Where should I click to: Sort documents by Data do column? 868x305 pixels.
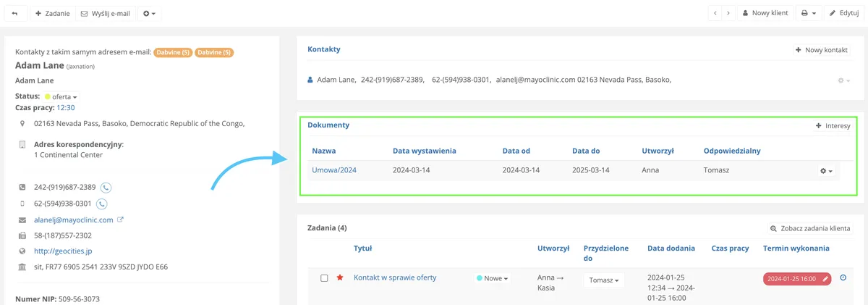point(587,151)
